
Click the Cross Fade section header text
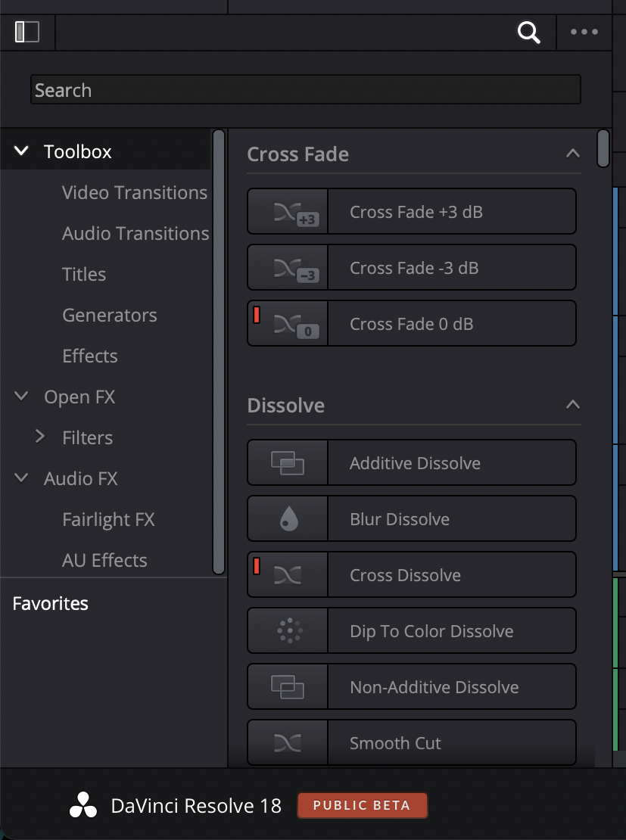298,154
